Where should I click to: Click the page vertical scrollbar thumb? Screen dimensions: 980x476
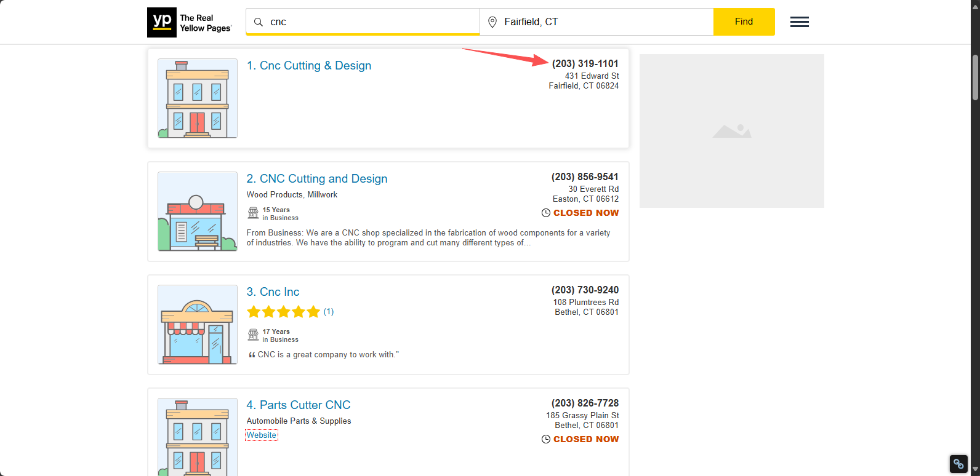[975, 77]
